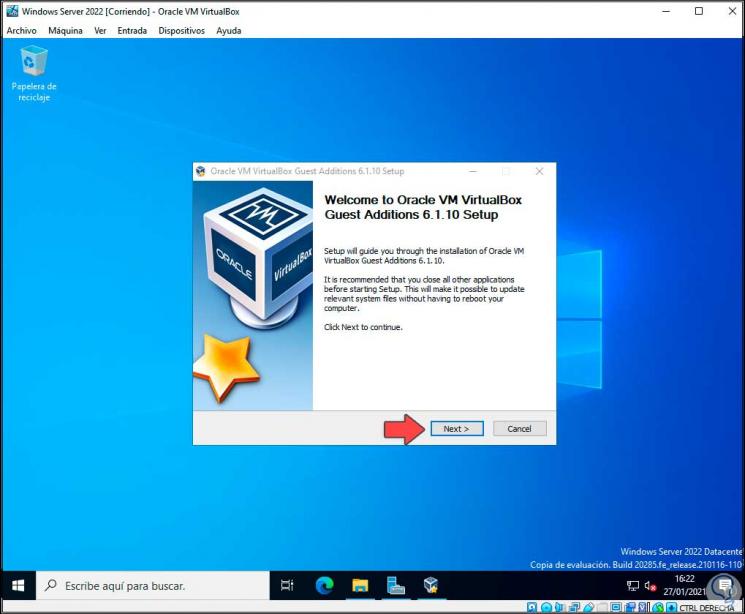745x614 pixels.
Task: Minimize the Guest Additions setup dialog
Action: [x=473, y=171]
